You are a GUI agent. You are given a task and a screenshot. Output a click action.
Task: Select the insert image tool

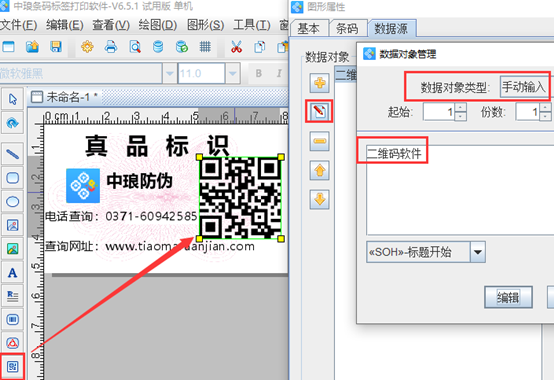tap(13, 225)
